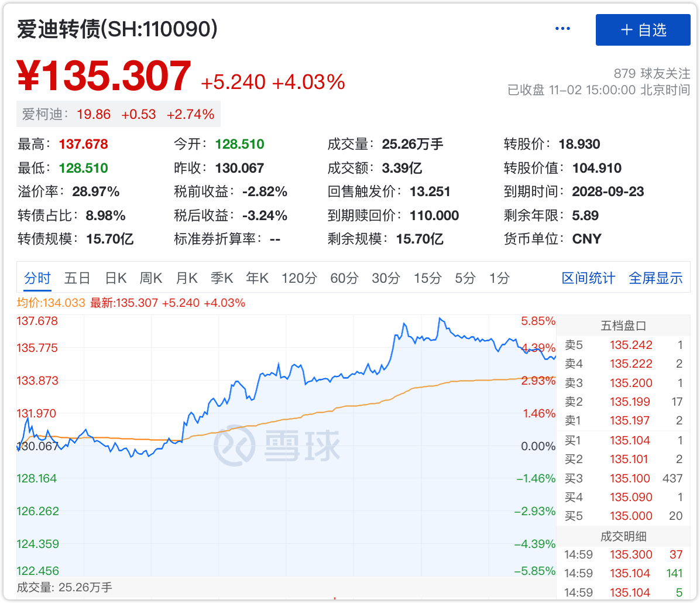Show the 周K weekly candlestick chart
700x603 pixels.
coord(150,278)
